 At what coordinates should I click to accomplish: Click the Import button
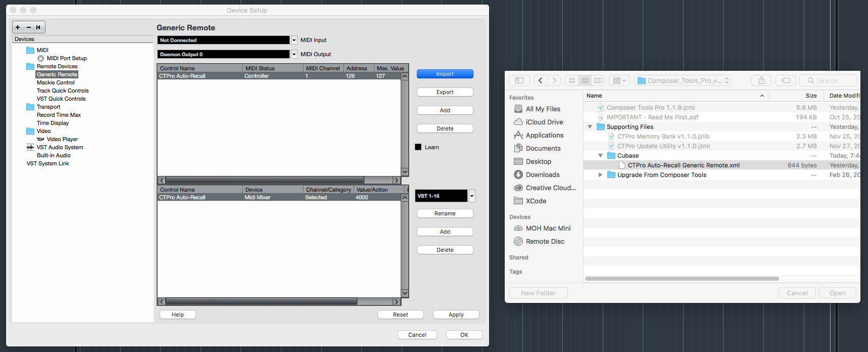[x=445, y=74]
